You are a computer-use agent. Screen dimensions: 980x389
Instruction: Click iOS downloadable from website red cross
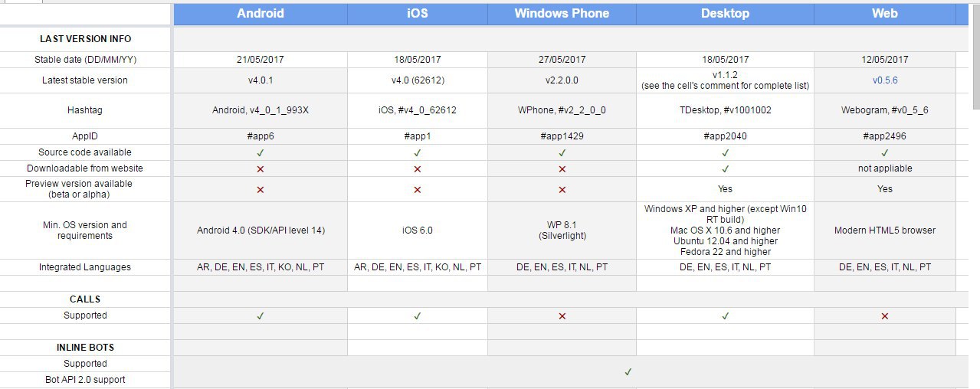[418, 168]
